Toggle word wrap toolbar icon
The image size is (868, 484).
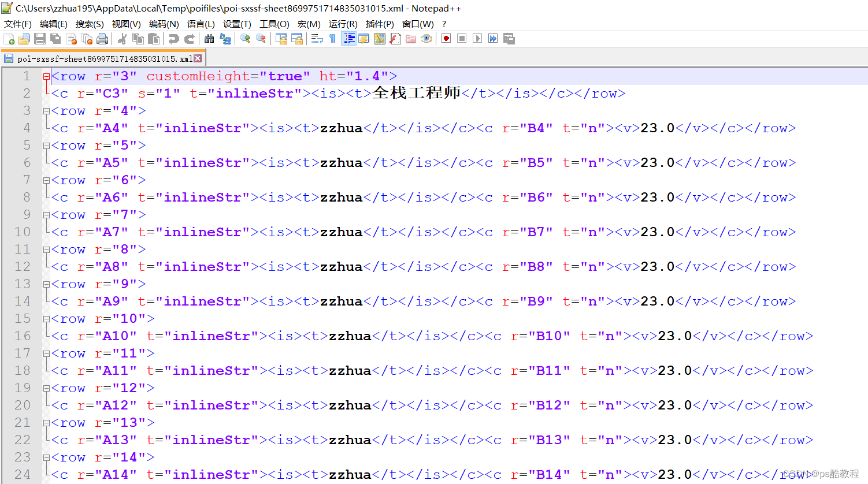click(317, 39)
